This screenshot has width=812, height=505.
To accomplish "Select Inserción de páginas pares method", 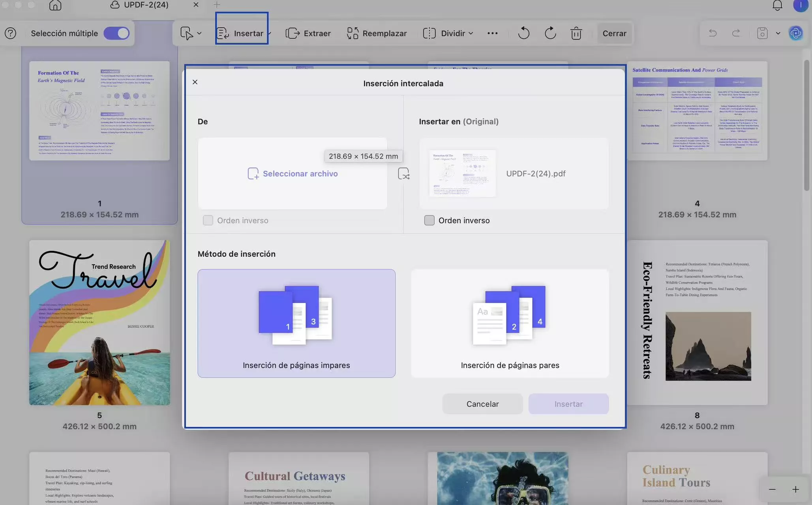I will (x=510, y=323).
